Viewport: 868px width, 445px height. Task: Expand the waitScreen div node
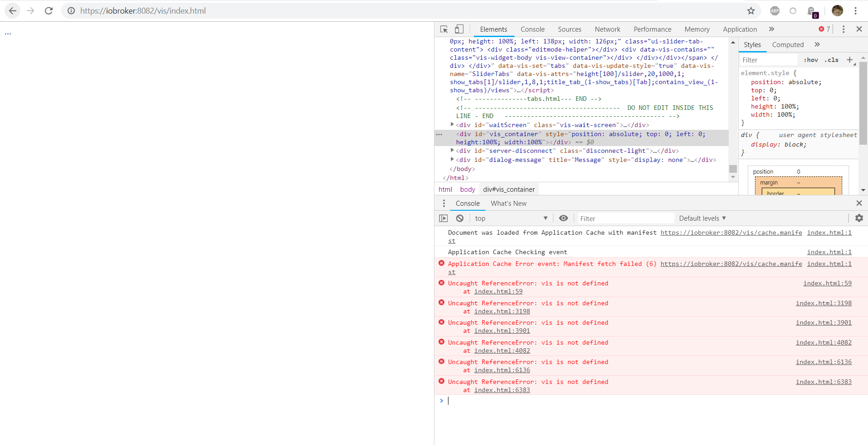point(452,124)
